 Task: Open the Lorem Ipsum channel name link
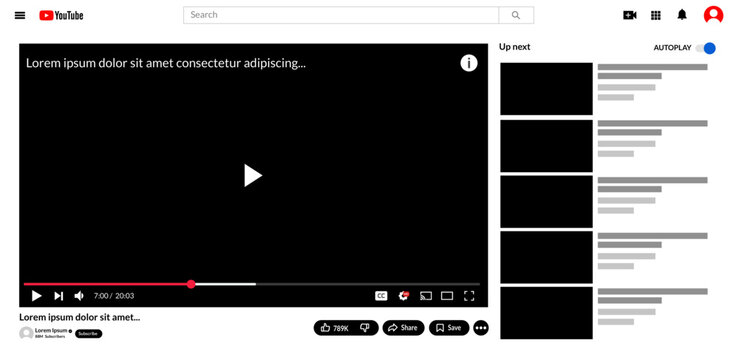pos(51,330)
